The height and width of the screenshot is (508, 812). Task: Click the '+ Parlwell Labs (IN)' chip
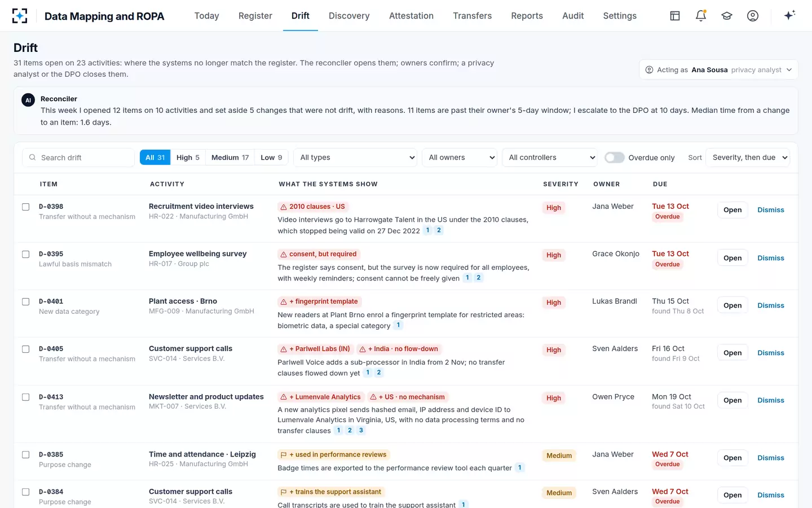[x=315, y=349]
